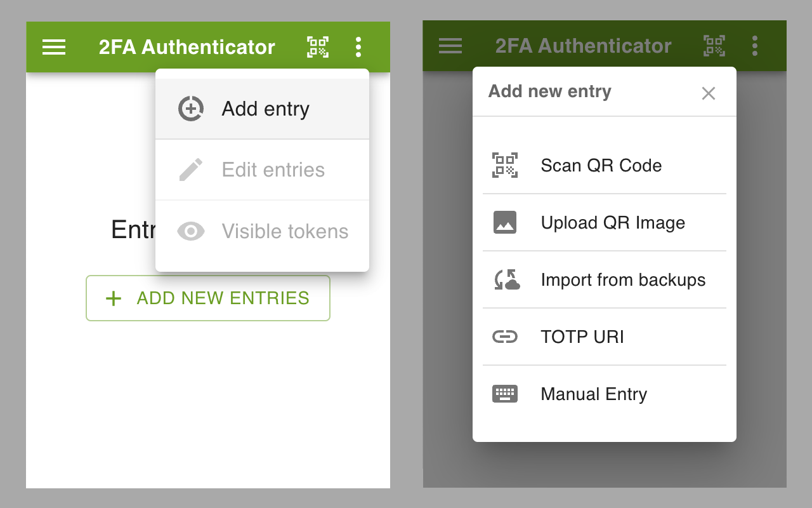
Task: Choose Edit entries menu item
Action: (x=273, y=170)
